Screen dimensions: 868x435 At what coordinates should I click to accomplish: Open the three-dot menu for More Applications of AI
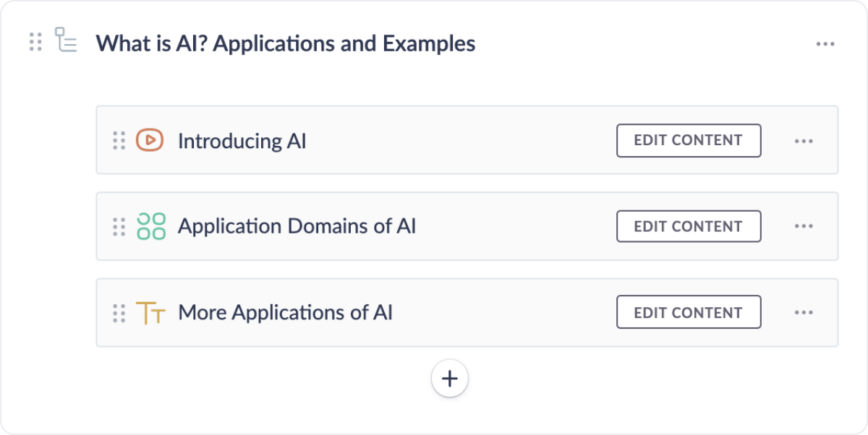pos(804,313)
